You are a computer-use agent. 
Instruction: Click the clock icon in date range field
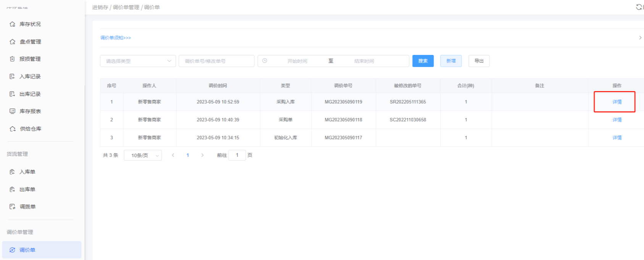pos(265,61)
